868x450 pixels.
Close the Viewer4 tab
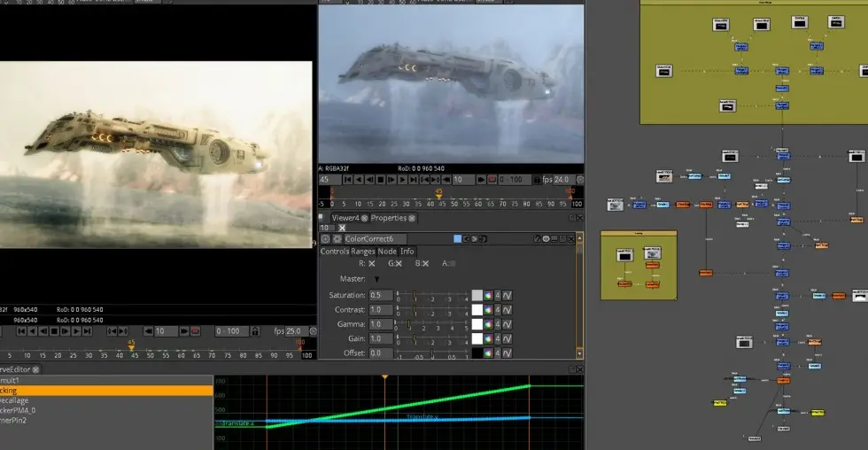point(364,218)
